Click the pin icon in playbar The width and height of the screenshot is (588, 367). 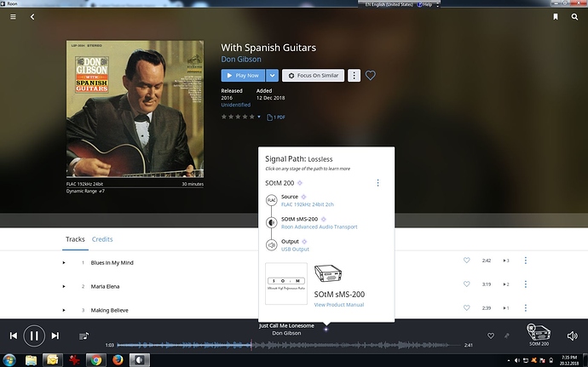(x=507, y=335)
